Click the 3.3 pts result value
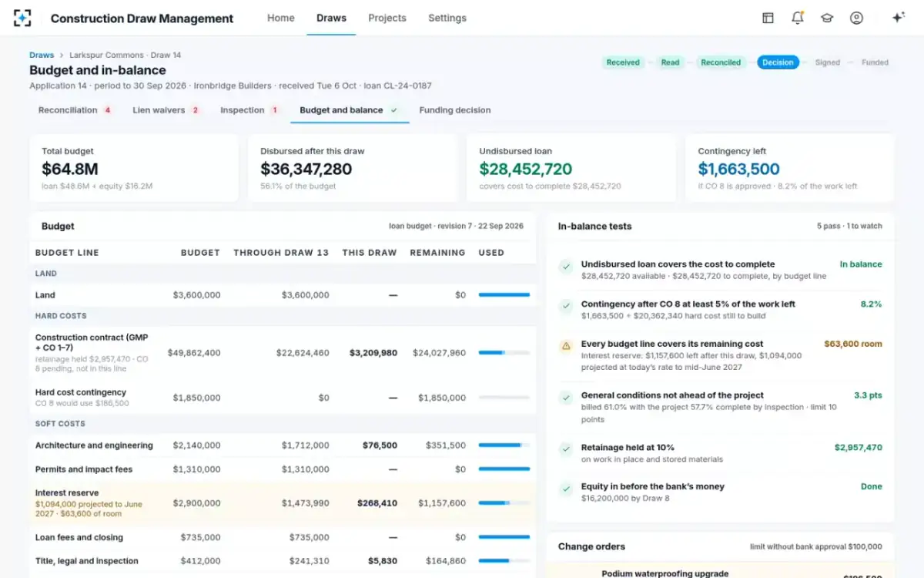Viewport: 924px width, 578px height. [868, 395]
